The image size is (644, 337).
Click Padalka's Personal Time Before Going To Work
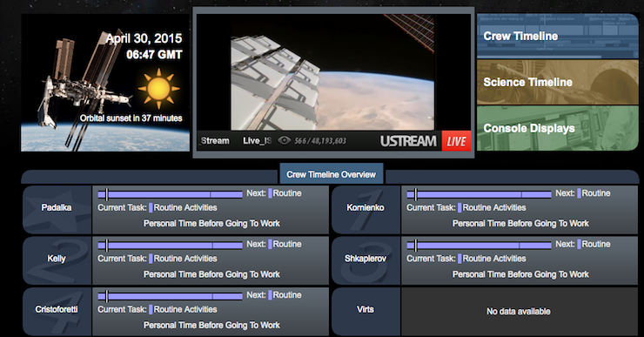pyautogui.click(x=211, y=224)
